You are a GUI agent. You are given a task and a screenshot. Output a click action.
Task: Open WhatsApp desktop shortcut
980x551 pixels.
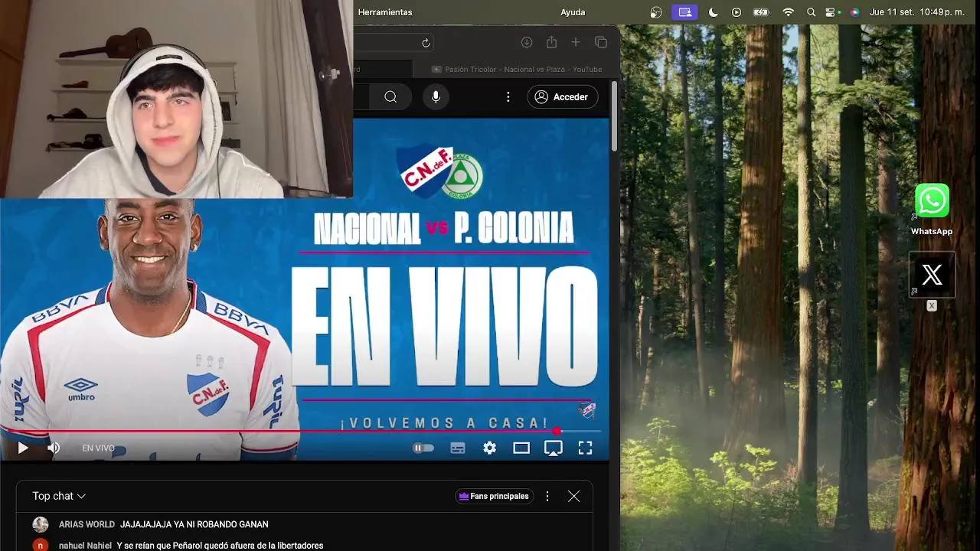pyautogui.click(x=932, y=209)
